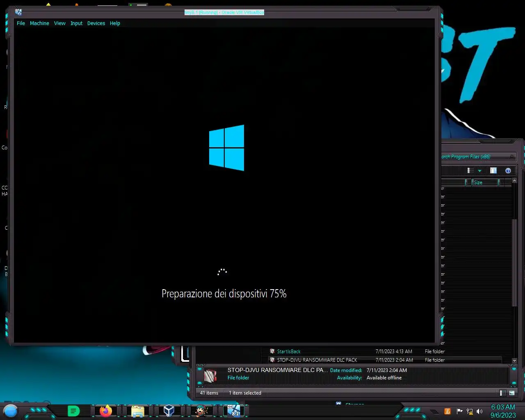Open Explorer help question mark icon
525x420 pixels.
click(508, 171)
